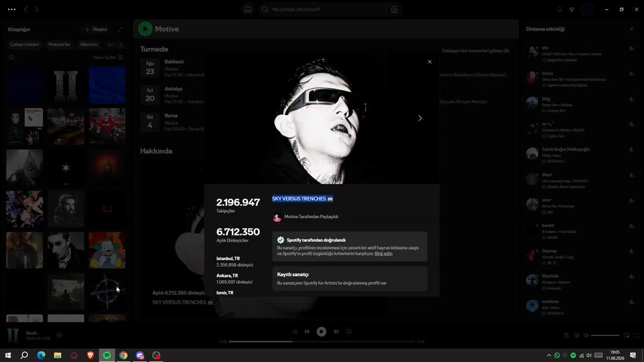Open Google Chrome from the taskbar

click(123, 355)
